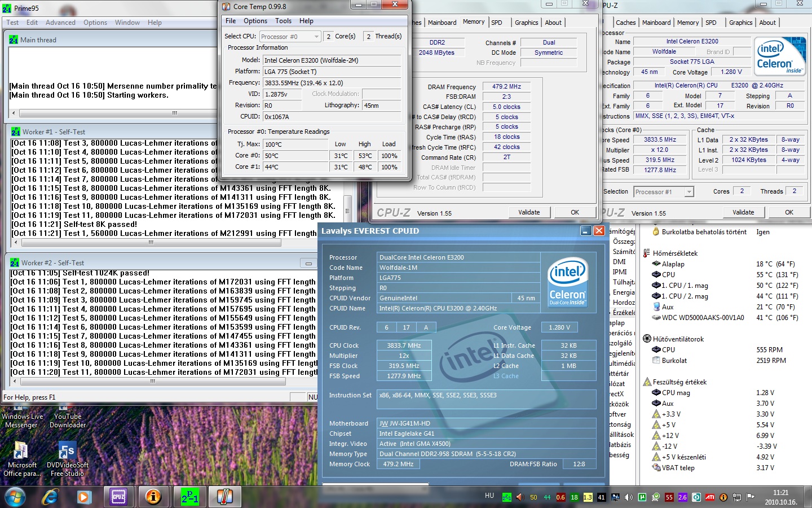Click the VBAT telep row in EVEREST

[x=714, y=467]
